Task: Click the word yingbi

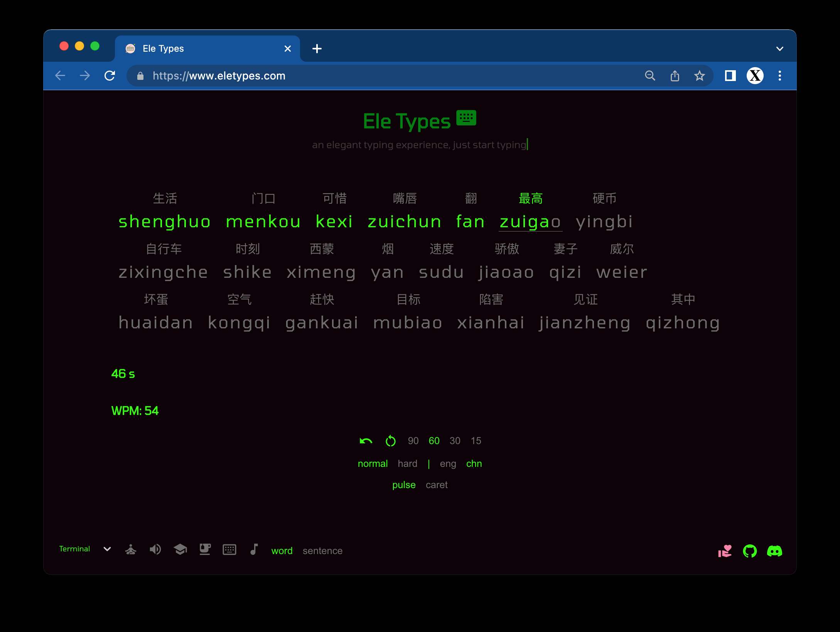Action: [604, 222]
